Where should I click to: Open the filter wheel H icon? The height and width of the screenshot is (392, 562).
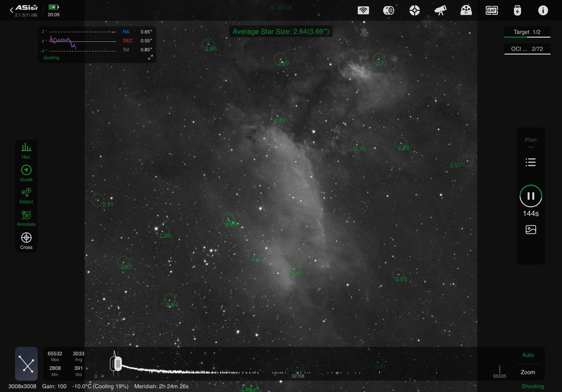click(x=466, y=10)
